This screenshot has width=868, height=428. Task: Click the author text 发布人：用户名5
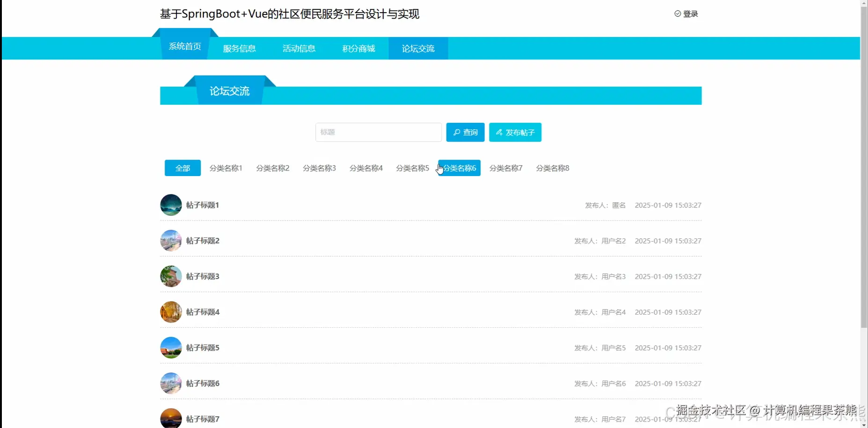pos(600,347)
